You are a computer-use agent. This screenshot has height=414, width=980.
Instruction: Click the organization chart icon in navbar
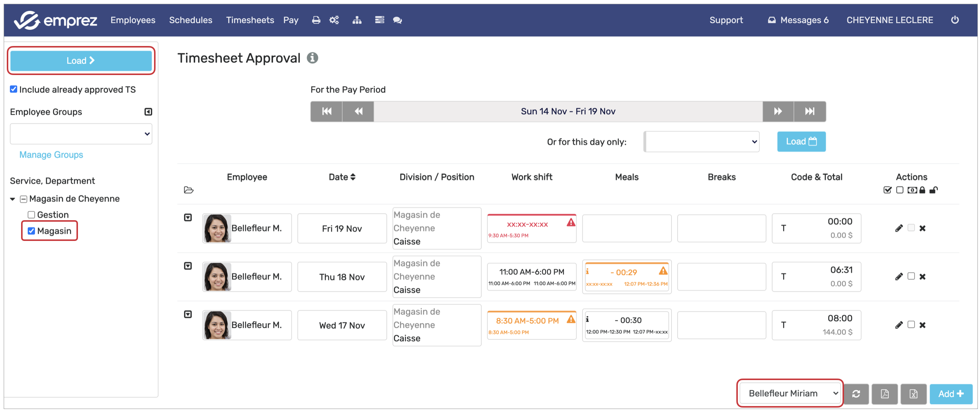pyautogui.click(x=356, y=20)
